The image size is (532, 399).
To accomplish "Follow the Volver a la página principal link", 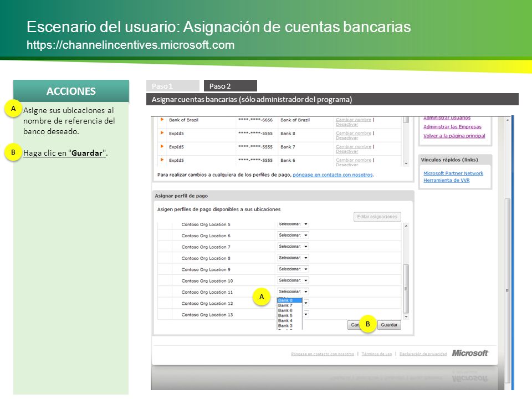I will [454, 136].
